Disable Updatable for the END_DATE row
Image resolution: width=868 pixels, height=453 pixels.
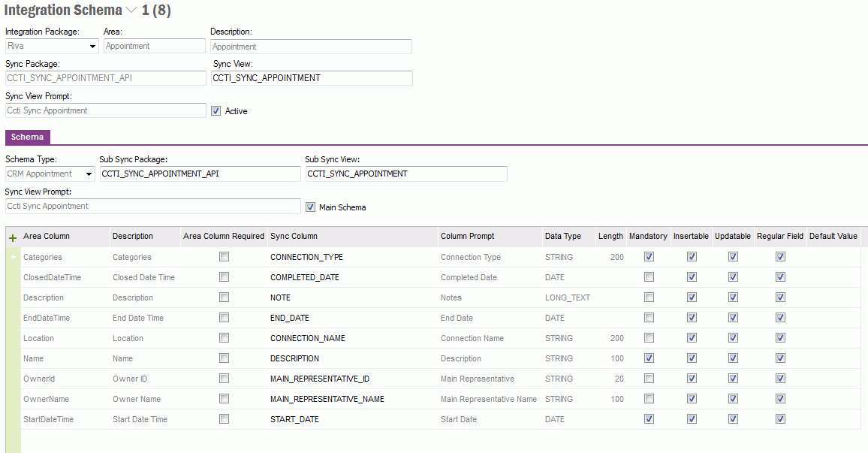pos(733,317)
